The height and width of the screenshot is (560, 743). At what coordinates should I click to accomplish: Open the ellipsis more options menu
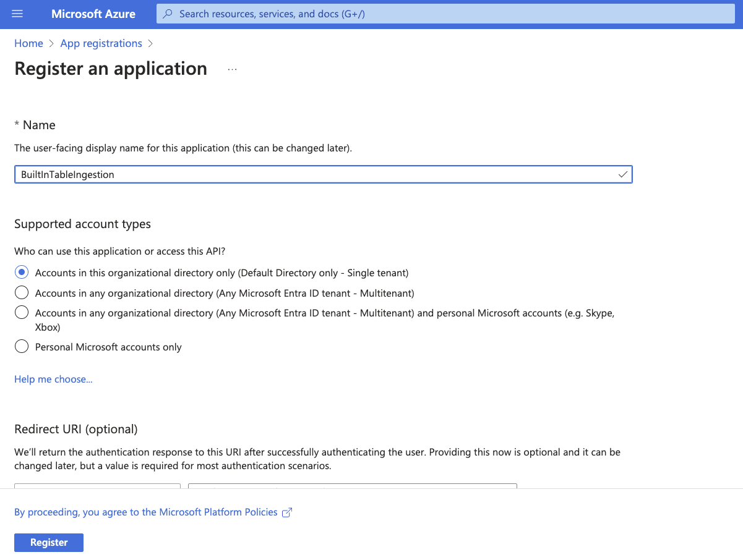pyautogui.click(x=232, y=69)
